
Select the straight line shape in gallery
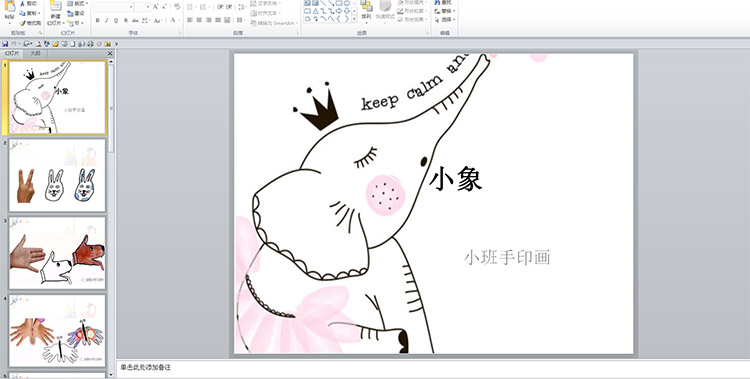point(323,3)
